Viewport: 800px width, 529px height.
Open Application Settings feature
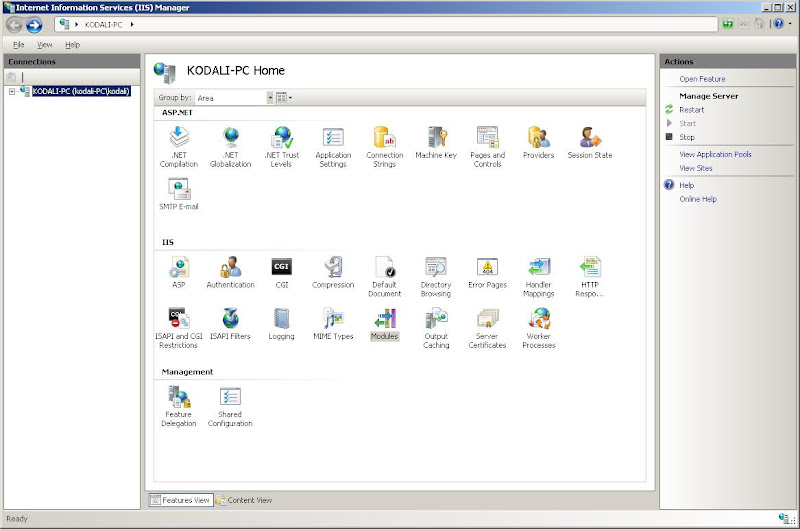click(333, 147)
